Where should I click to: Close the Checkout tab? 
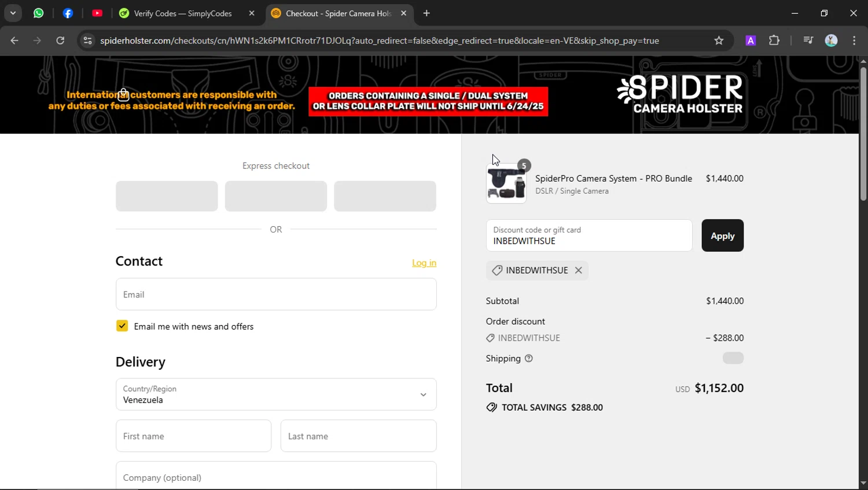403,13
